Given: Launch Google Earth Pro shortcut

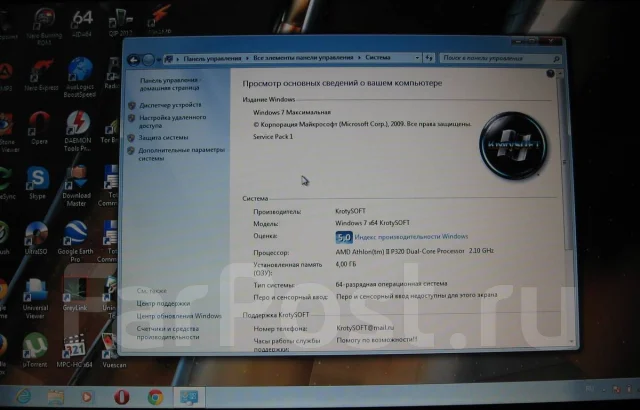Looking at the screenshot, I should click(75, 241).
